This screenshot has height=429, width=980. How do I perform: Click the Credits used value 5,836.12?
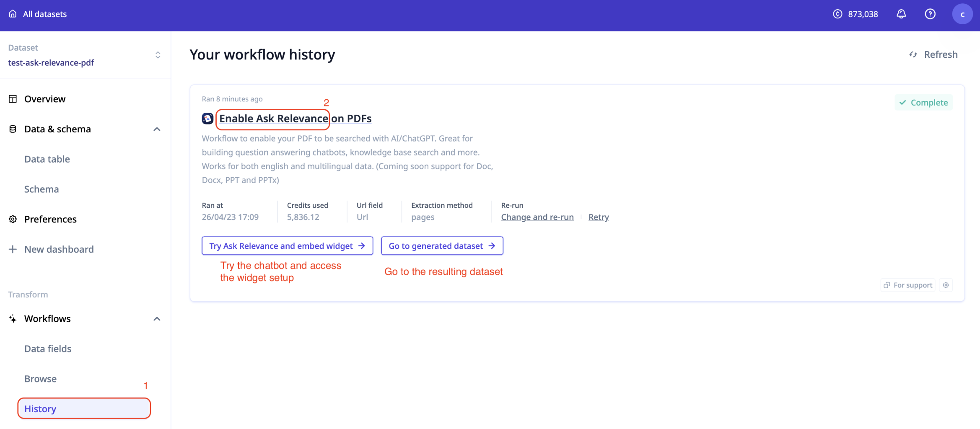click(303, 217)
